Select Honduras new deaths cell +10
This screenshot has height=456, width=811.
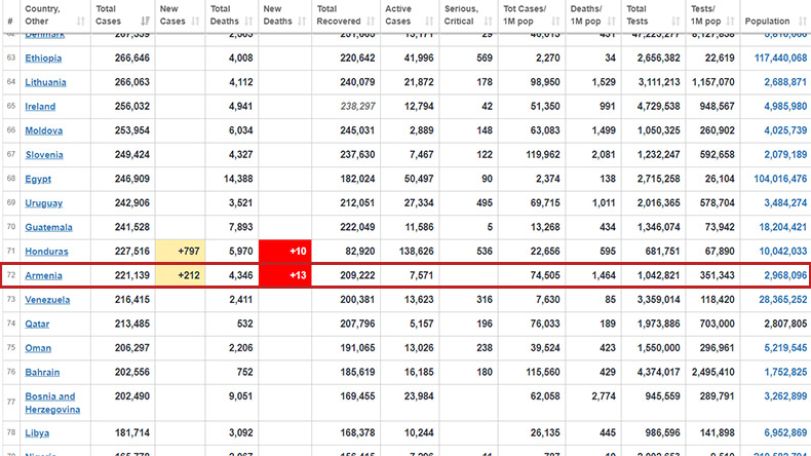point(285,251)
